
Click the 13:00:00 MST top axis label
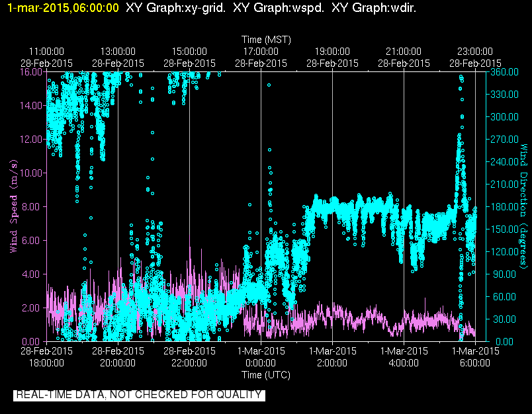tap(118, 52)
